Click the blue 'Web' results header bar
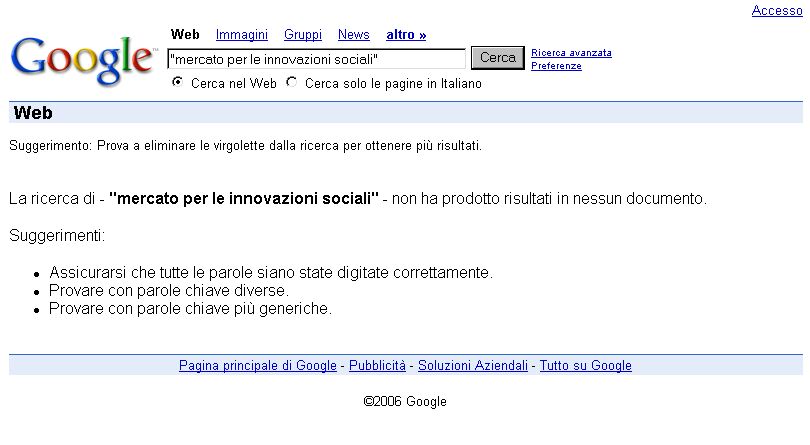810x445 pixels. [405, 113]
